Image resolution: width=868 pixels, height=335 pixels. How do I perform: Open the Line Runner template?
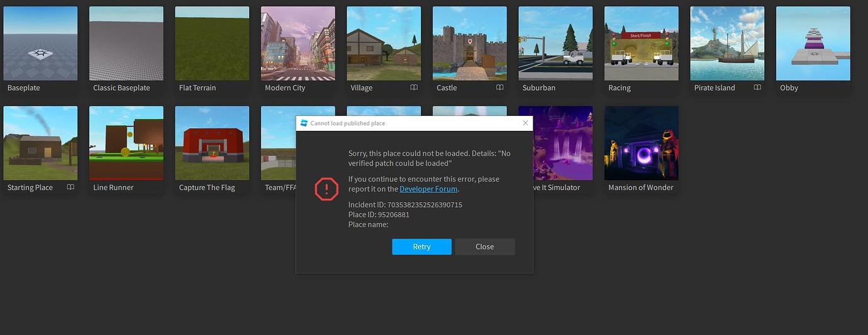[x=126, y=143]
